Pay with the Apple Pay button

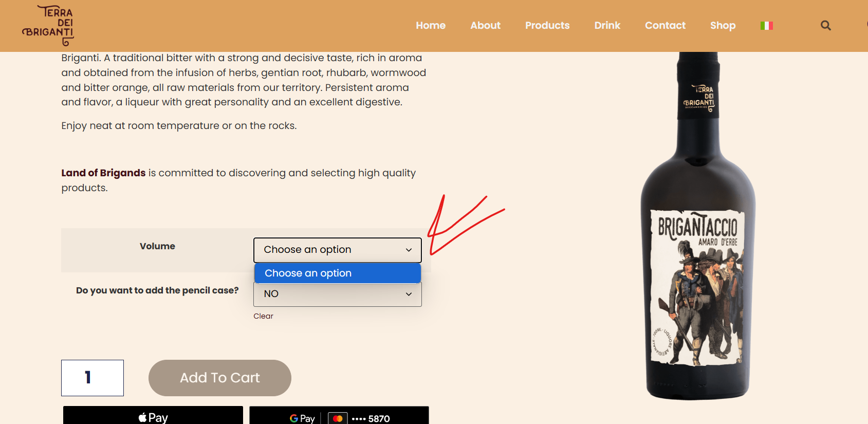(153, 415)
